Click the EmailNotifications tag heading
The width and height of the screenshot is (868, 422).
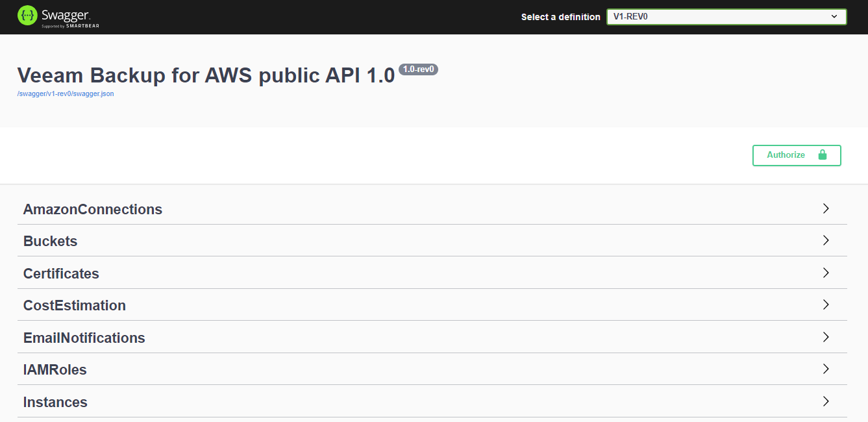click(x=84, y=338)
